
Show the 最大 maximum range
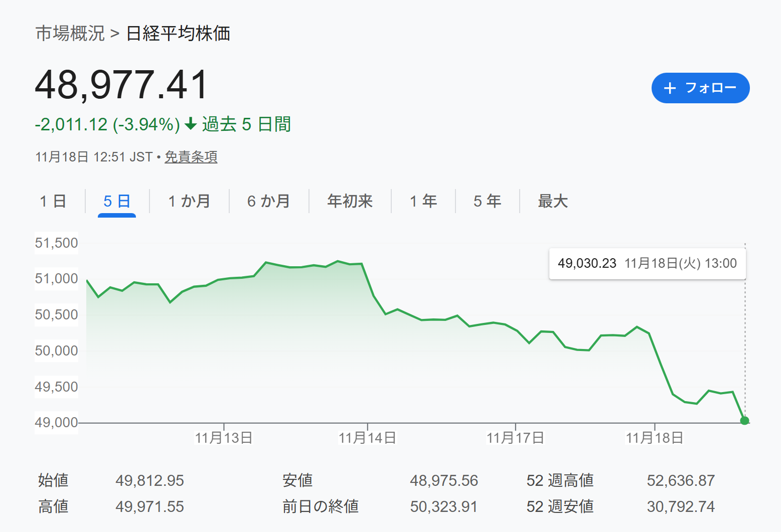point(553,202)
